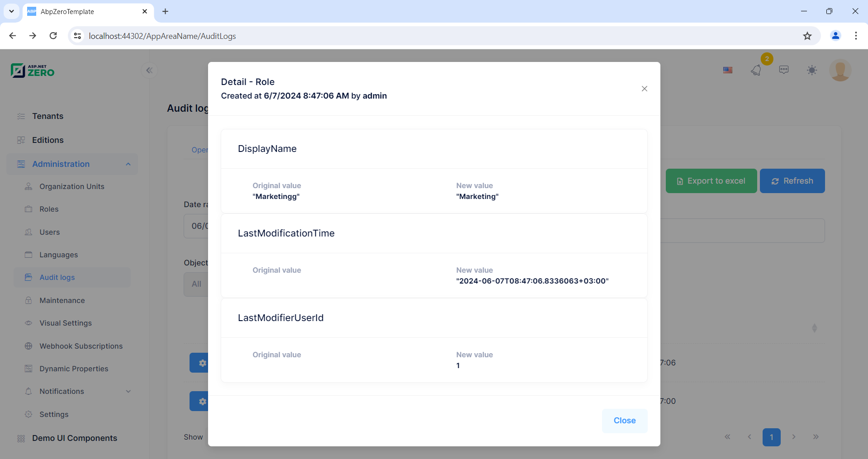This screenshot has height=459, width=868.
Task: Bookmark this page with star icon
Action: (x=807, y=36)
